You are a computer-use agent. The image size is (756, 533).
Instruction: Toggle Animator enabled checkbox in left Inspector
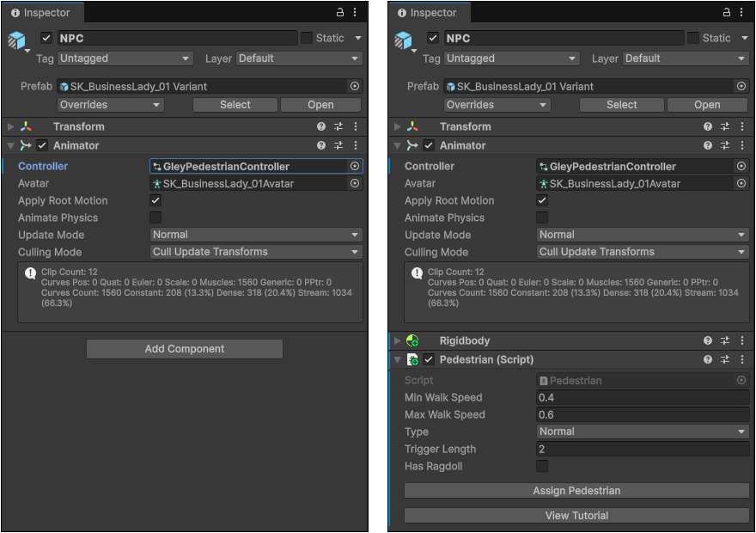pyautogui.click(x=42, y=145)
